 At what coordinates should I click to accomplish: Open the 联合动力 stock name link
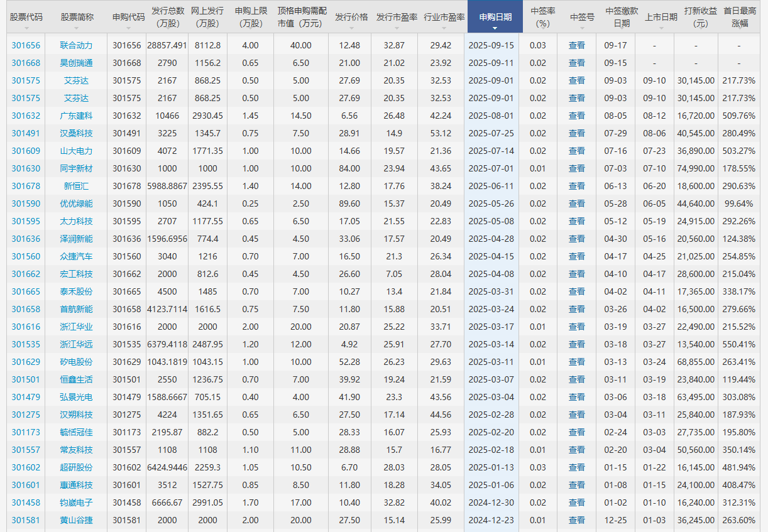click(76, 45)
